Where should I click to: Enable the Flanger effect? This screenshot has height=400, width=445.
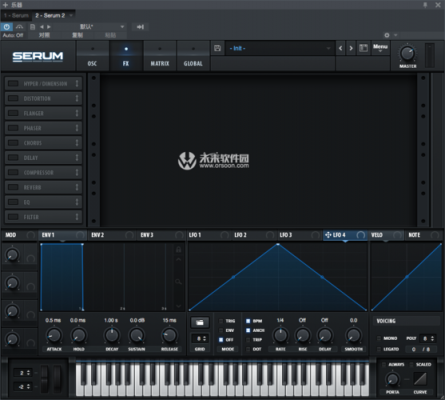point(13,113)
